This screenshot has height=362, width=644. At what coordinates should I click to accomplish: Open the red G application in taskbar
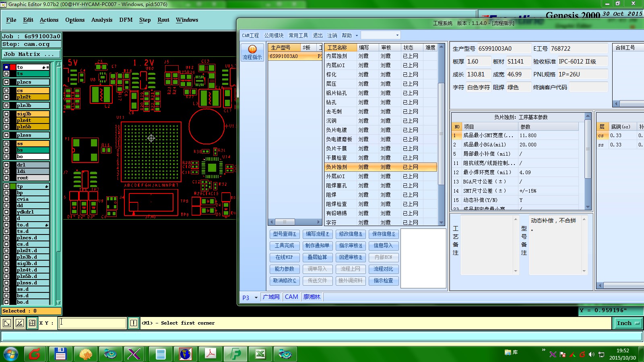(x=35, y=354)
